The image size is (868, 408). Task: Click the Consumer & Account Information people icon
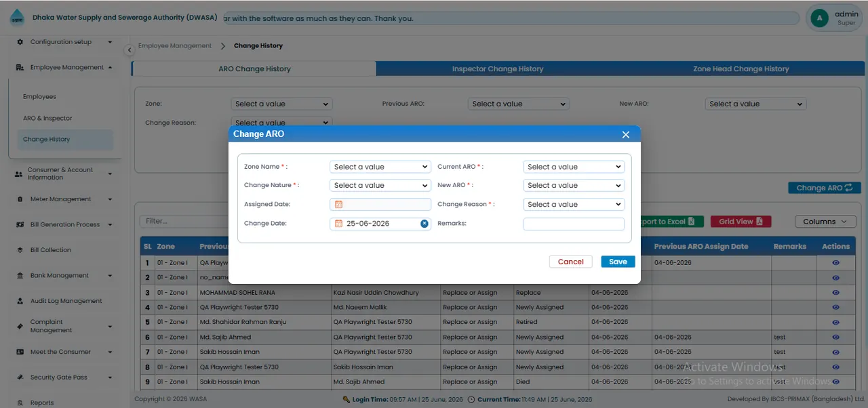point(18,174)
